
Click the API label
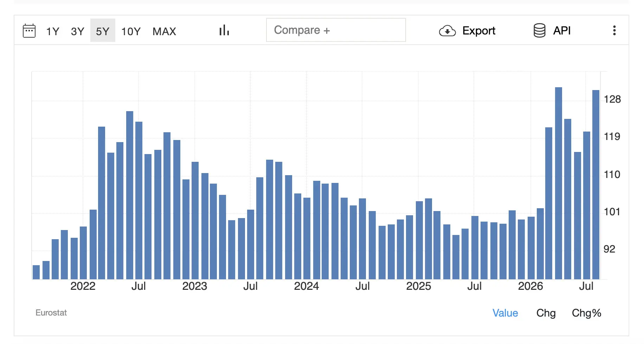[x=562, y=31]
